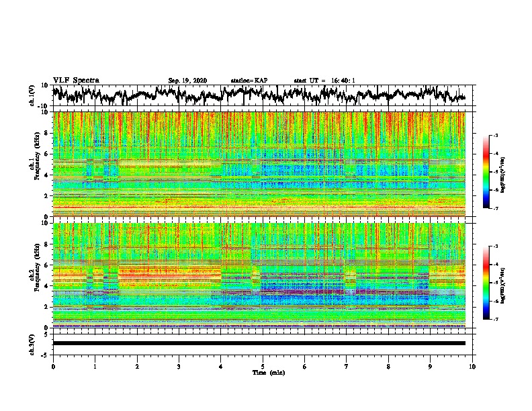Click the -3 label on the ch.2 colorbar
The height and width of the screenshot is (411, 532).
coord(495,246)
